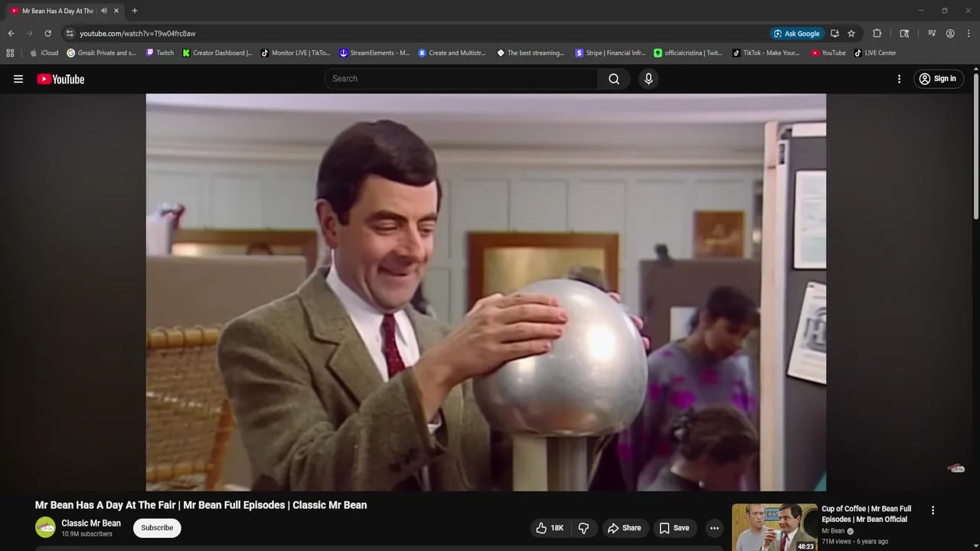Open Create and Multistream bookmark
The image size is (980, 551).
click(452, 53)
